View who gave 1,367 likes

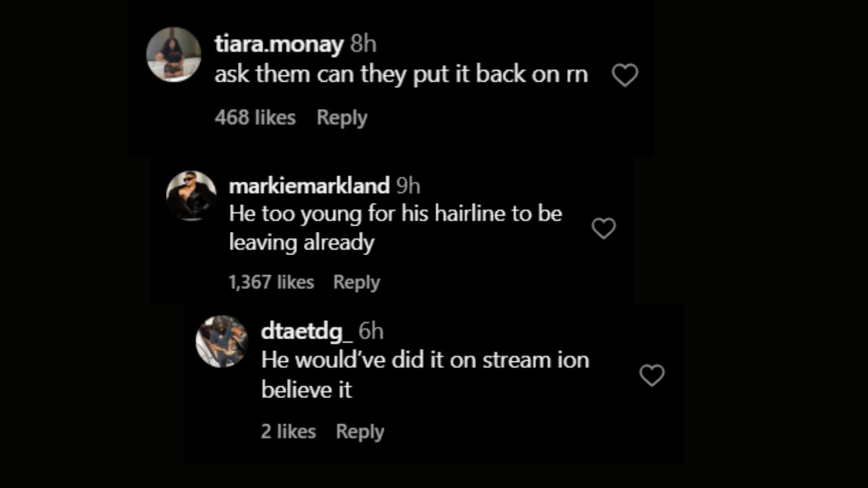[x=271, y=282]
